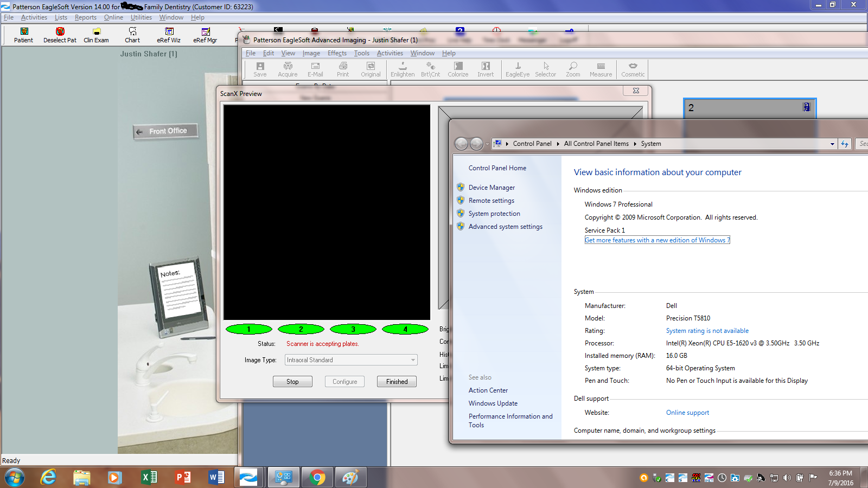868x488 pixels.
Task: Open Excel from the taskbar
Action: point(148,477)
